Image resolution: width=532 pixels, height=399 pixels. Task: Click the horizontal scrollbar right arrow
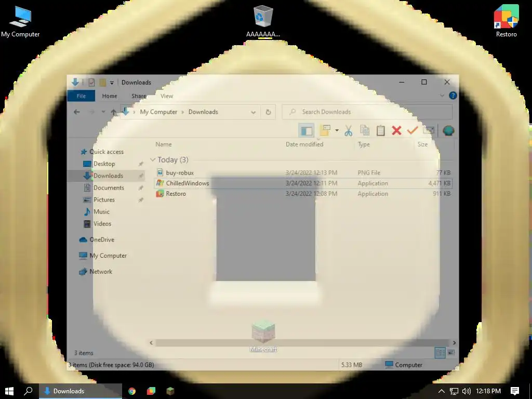tap(454, 343)
